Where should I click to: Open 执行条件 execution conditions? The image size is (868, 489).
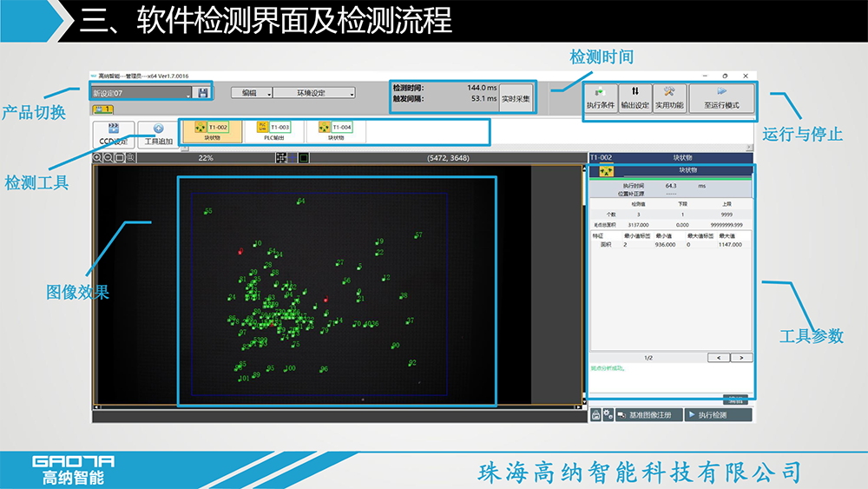click(601, 97)
